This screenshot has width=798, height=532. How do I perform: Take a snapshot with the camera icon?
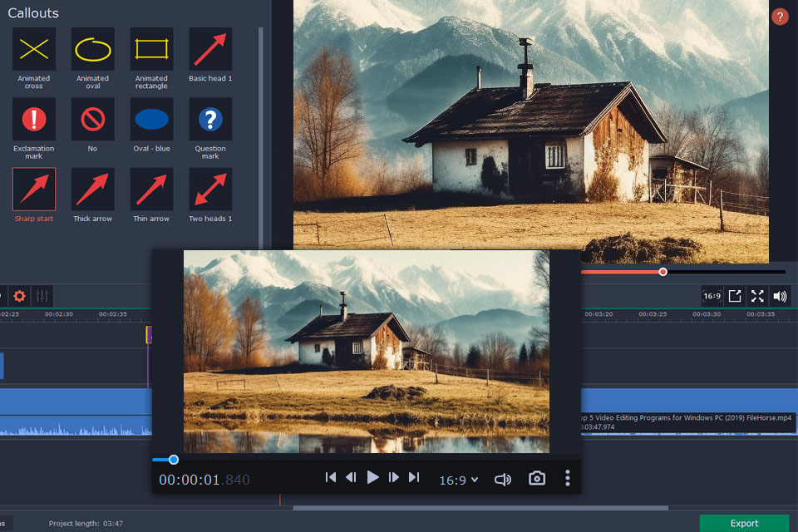click(x=537, y=478)
